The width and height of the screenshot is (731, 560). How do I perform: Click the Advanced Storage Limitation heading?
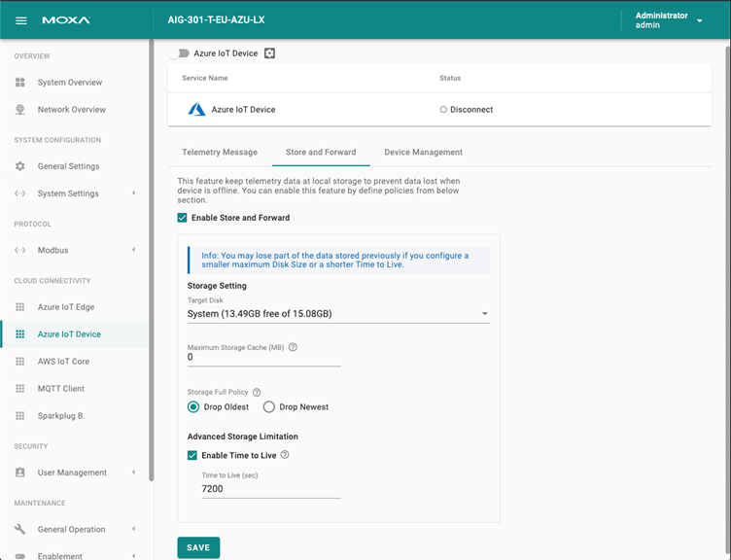coord(242,437)
